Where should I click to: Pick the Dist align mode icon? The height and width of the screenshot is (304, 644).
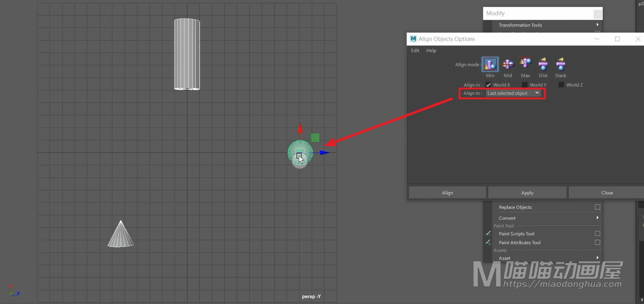click(x=543, y=64)
